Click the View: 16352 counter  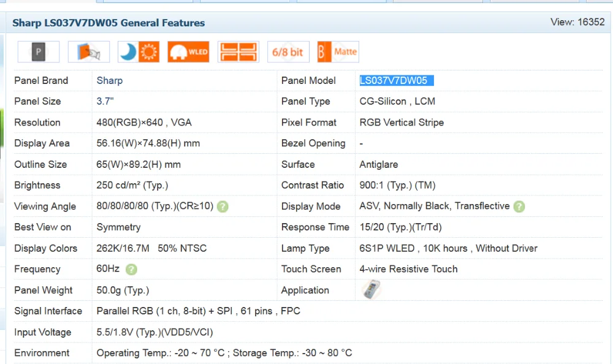(577, 22)
